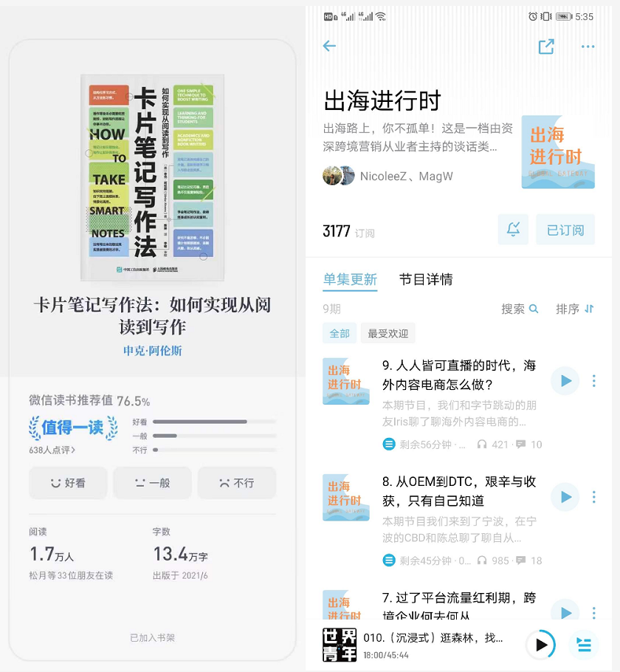
Task: Click the 值得一读 badge
Action: 73,428
